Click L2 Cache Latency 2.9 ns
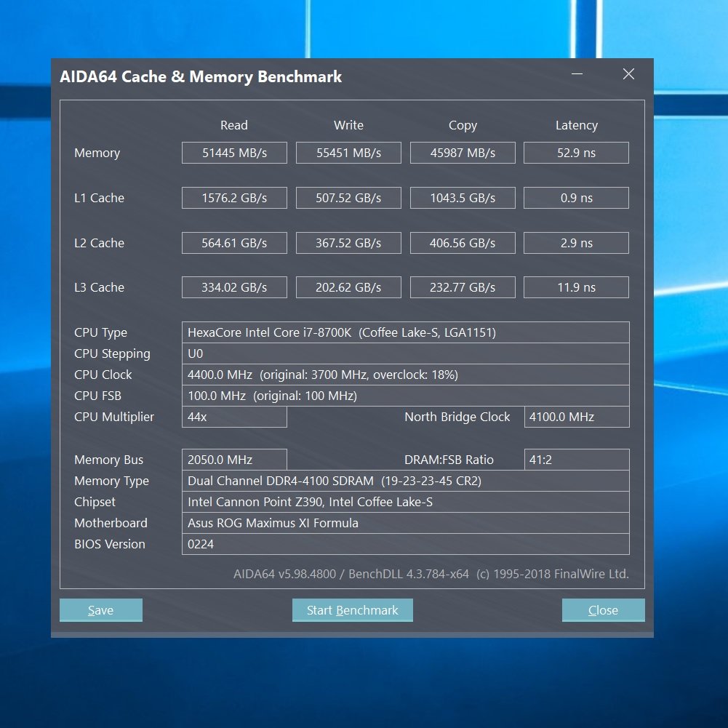Viewport: 728px width, 728px height. (576, 243)
